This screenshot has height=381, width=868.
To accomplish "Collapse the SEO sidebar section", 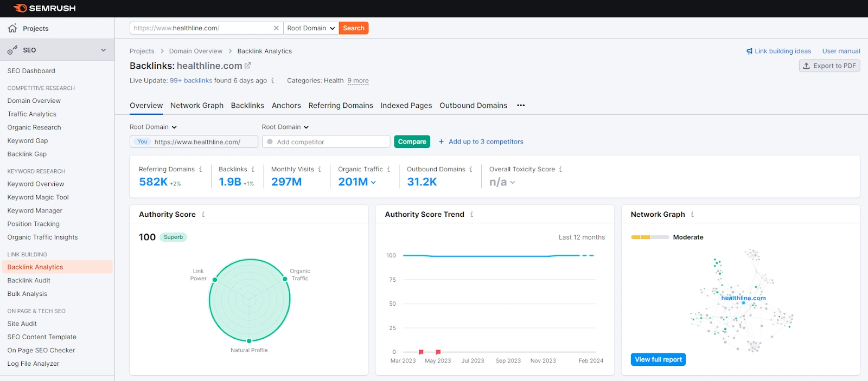I will click(104, 50).
